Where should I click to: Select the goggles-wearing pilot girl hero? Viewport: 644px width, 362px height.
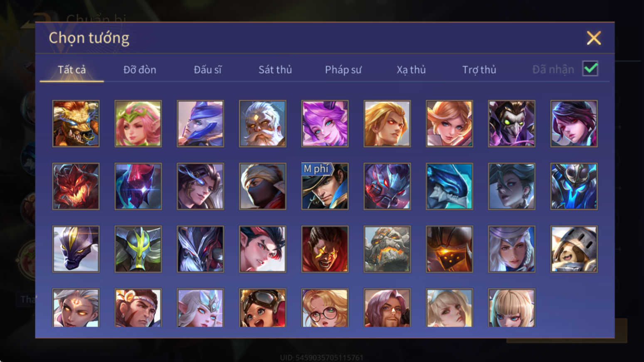click(x=262, y=308)
